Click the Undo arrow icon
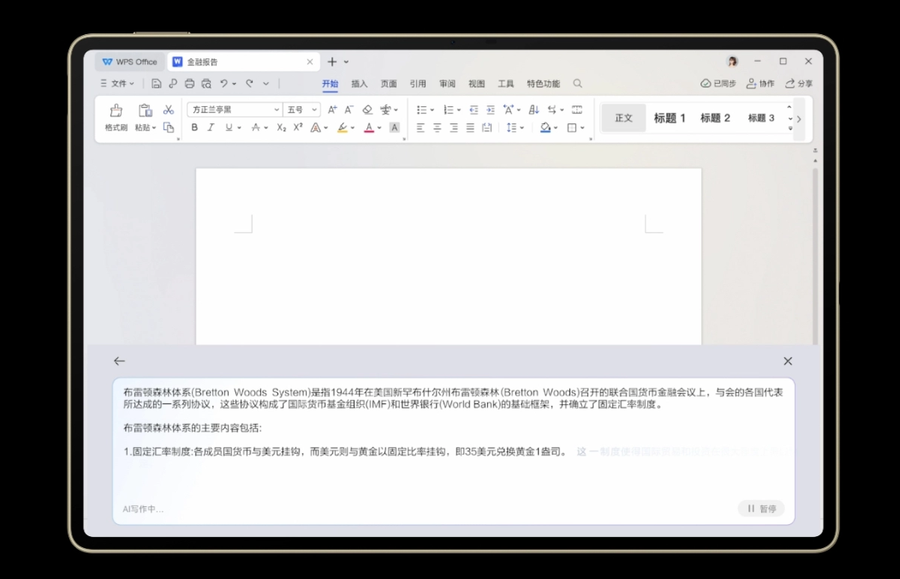 point(224,84)
